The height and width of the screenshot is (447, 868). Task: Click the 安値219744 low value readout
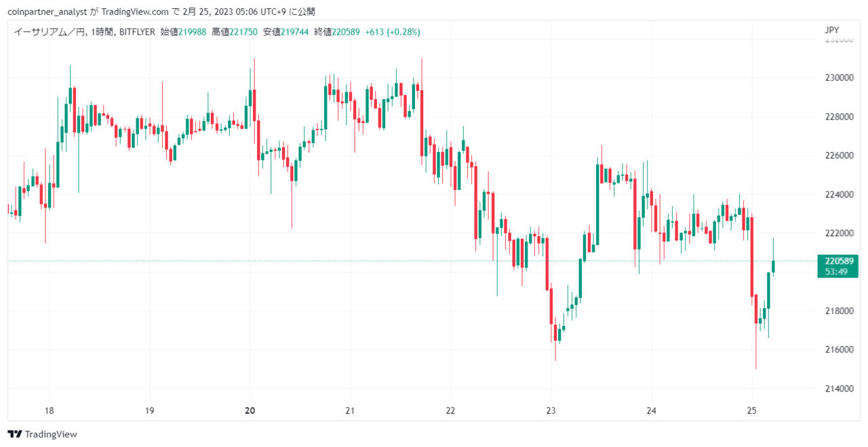tap(285, 32)
